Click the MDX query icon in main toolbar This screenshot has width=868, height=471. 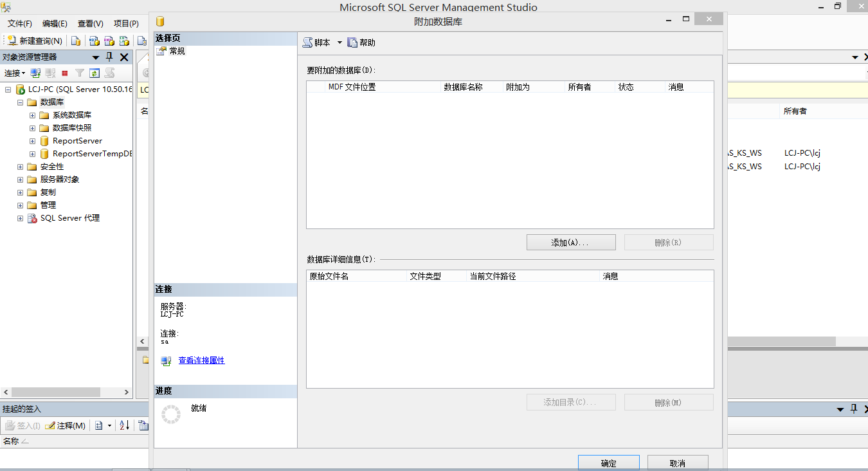click(x=95, y=41)
